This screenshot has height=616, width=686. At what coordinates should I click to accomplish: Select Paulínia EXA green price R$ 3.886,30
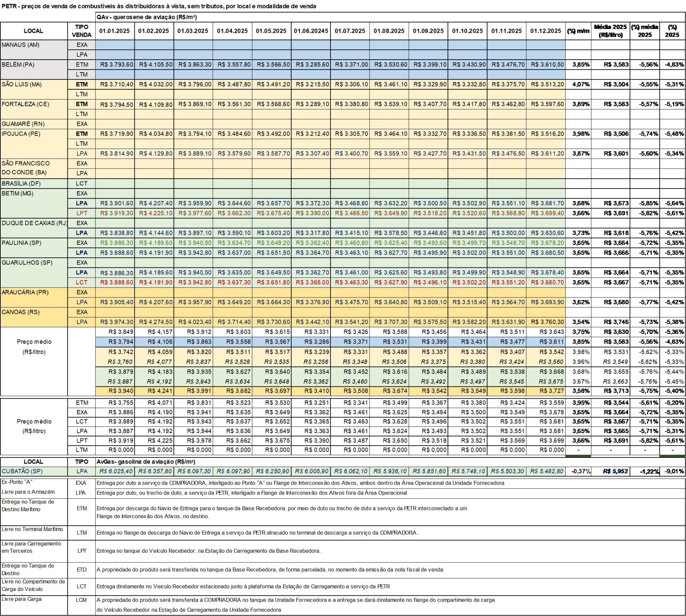coord(116,243)
